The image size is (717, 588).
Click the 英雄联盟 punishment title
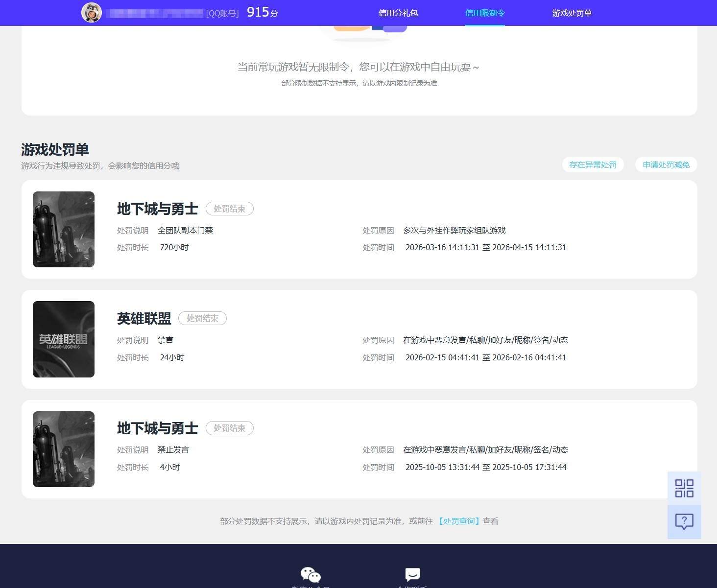pos(144,319)
